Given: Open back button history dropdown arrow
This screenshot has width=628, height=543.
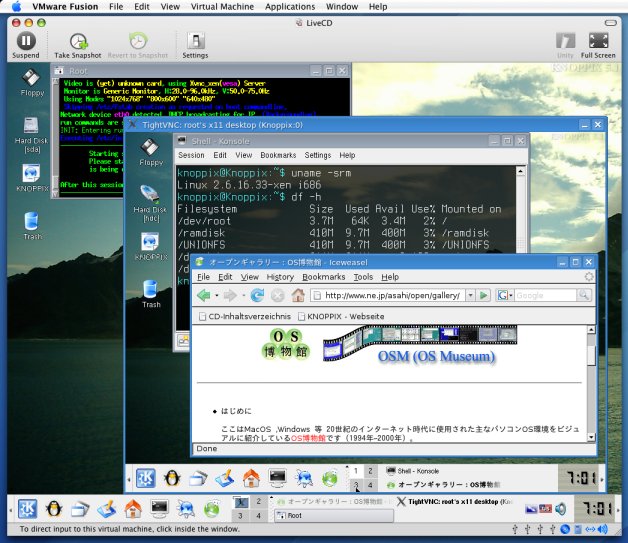Looking at the screenshot, I should tap(217, 296).
